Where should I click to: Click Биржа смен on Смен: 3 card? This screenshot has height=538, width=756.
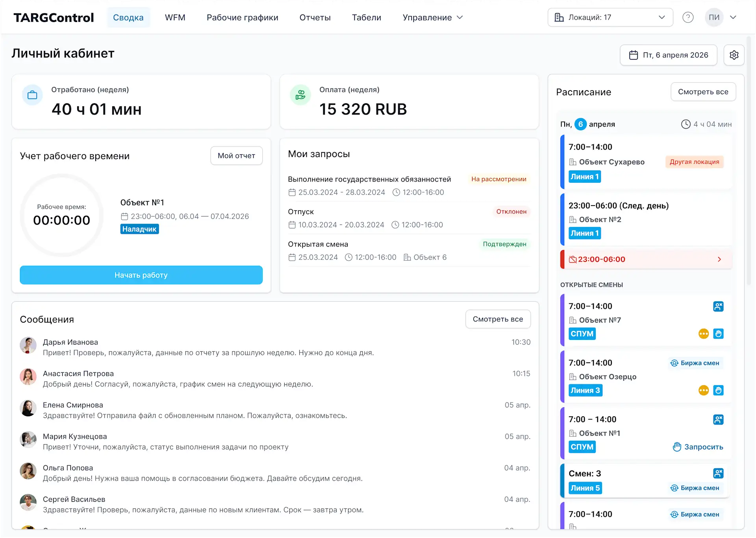(695, 488)
